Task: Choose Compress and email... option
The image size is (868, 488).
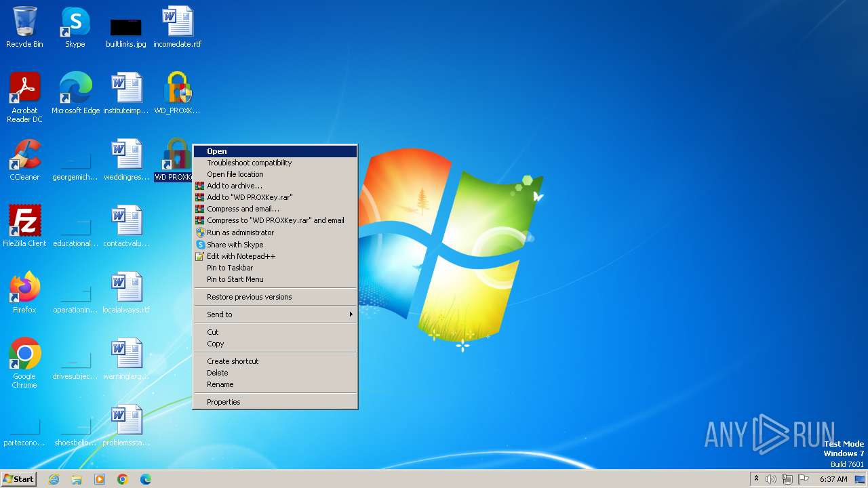Action: (275, 209)
